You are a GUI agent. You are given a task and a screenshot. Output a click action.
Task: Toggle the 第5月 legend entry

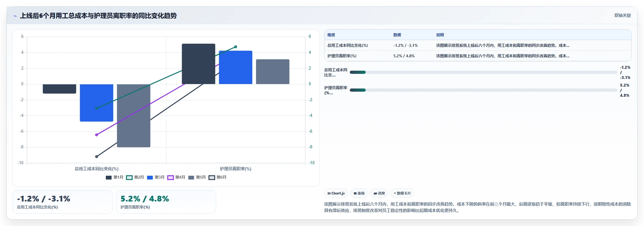pyautogui.click(x=197, y=177)
